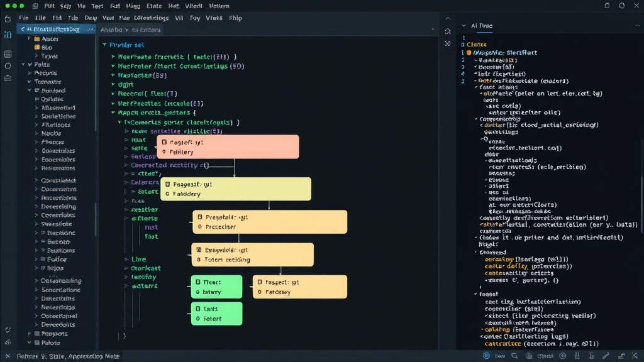This screenshot has height=362, width=644.
Task: Click the top icon of the left activity bar
Action: coord(8,19)
